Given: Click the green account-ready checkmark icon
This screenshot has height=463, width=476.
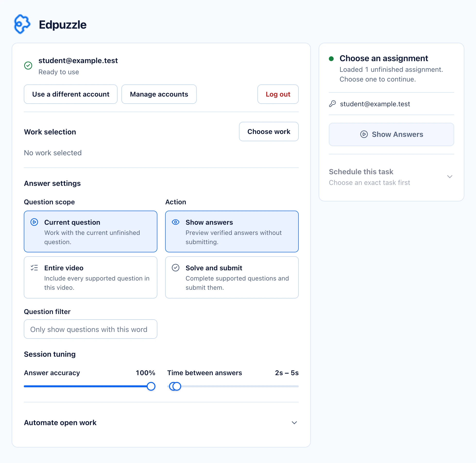Looking at the screenshot, I should click(28, 66).
